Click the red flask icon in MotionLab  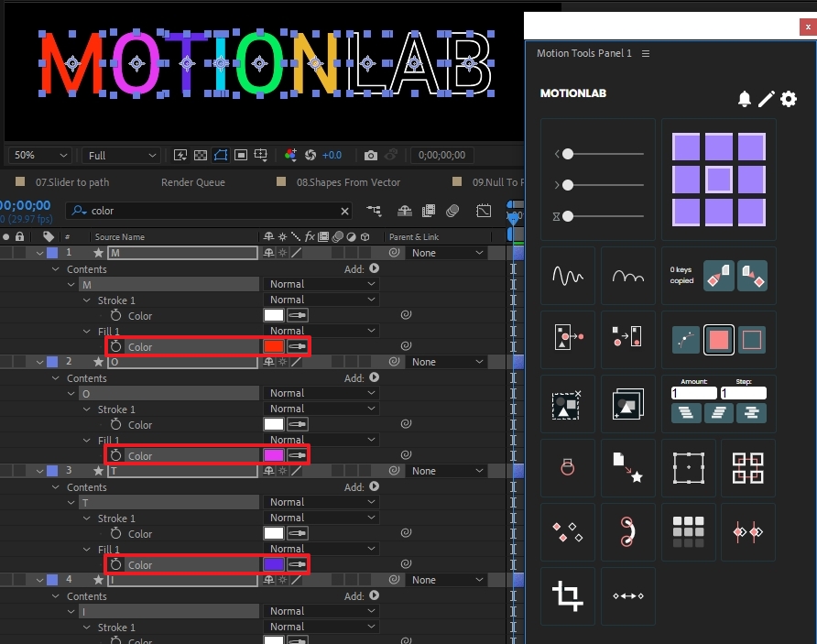(x=568, y=467)
